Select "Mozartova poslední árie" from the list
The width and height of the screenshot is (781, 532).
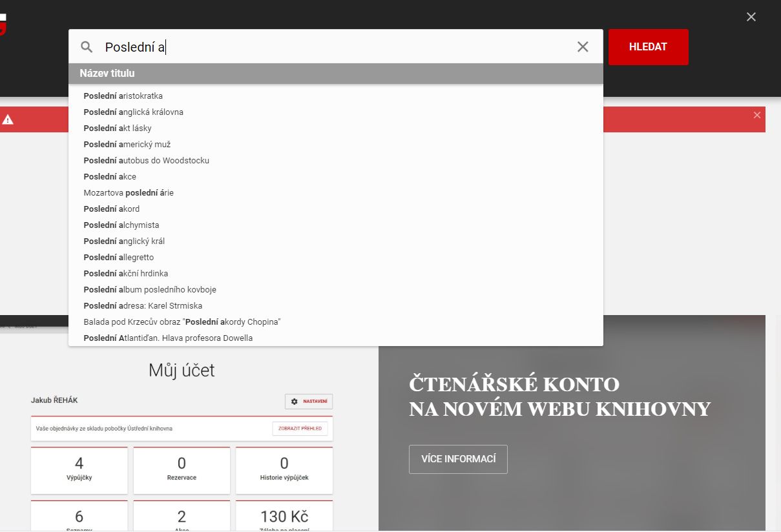(x=129, y=193)
